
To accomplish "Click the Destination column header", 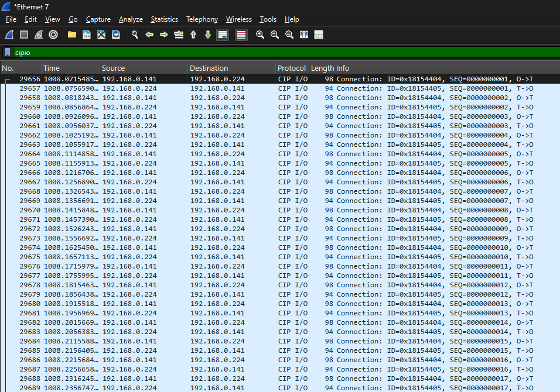I will pos(231,68).
